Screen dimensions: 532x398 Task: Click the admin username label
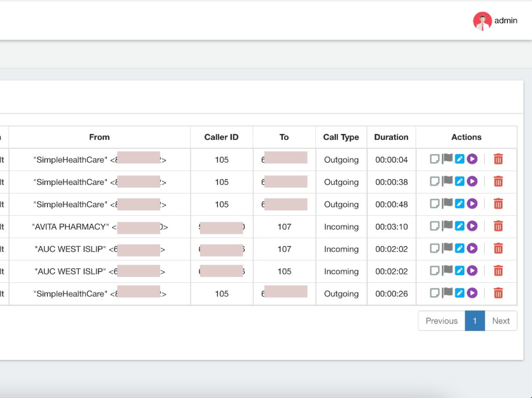(x=505, y=21)
